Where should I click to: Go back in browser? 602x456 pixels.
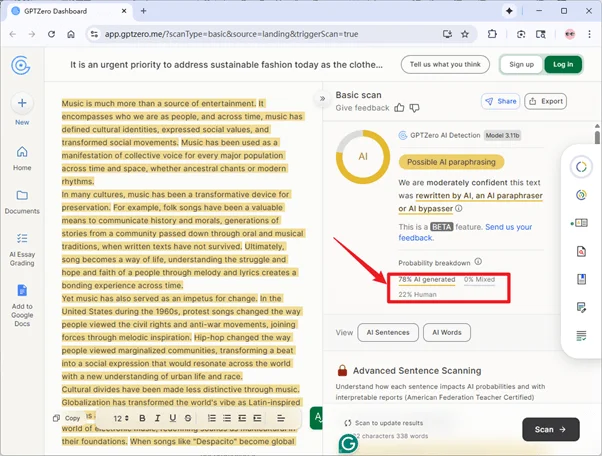click(13, 34)
